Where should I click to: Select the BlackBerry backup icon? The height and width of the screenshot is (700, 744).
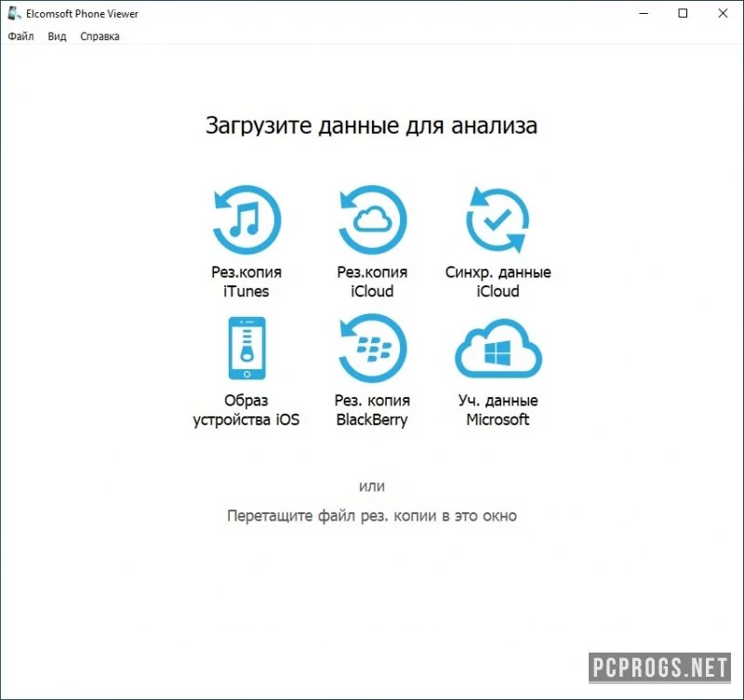click(373, 348)
